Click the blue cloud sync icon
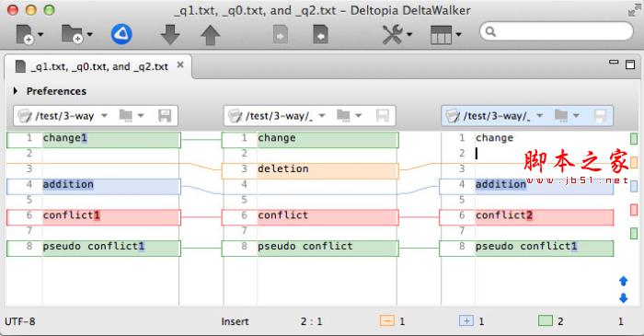 coord(121,34)
